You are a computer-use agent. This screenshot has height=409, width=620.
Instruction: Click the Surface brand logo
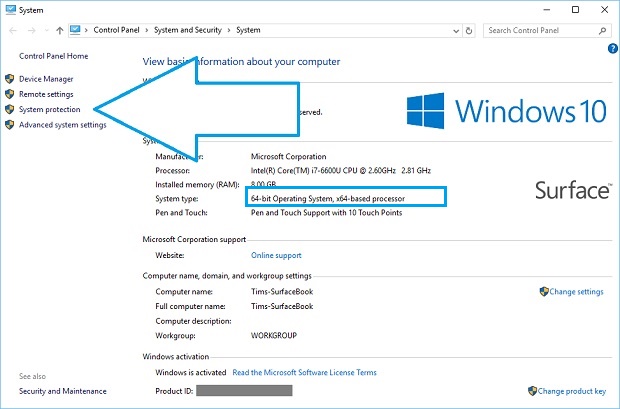click(573, 190)
